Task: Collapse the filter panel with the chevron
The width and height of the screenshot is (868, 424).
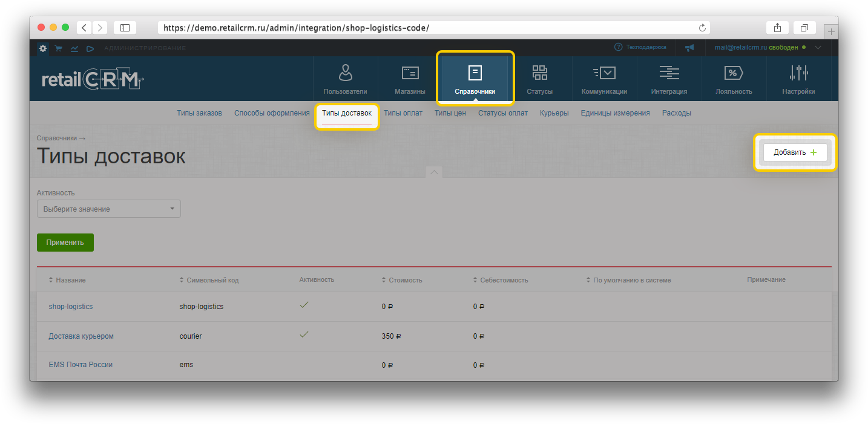Action: [x=434, y=172]
